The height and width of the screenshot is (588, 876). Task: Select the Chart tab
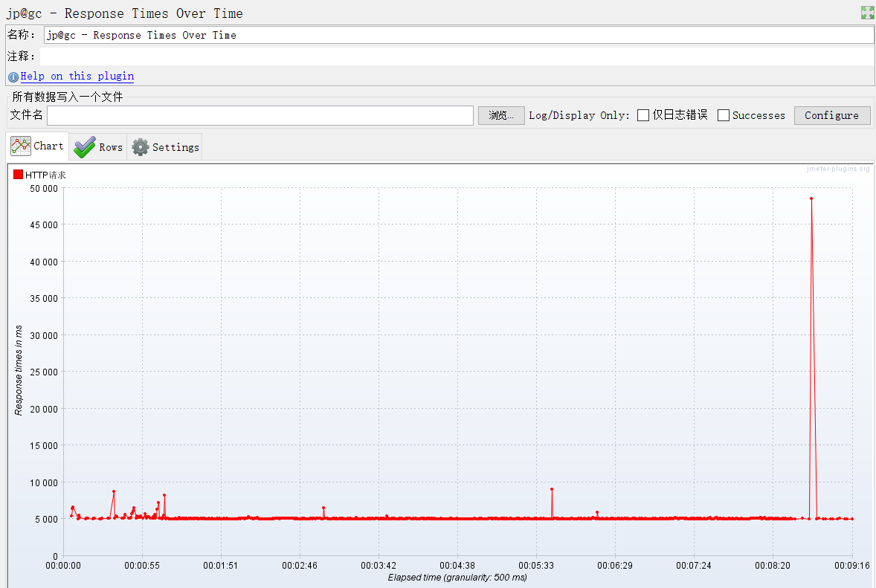click(37, 146)
